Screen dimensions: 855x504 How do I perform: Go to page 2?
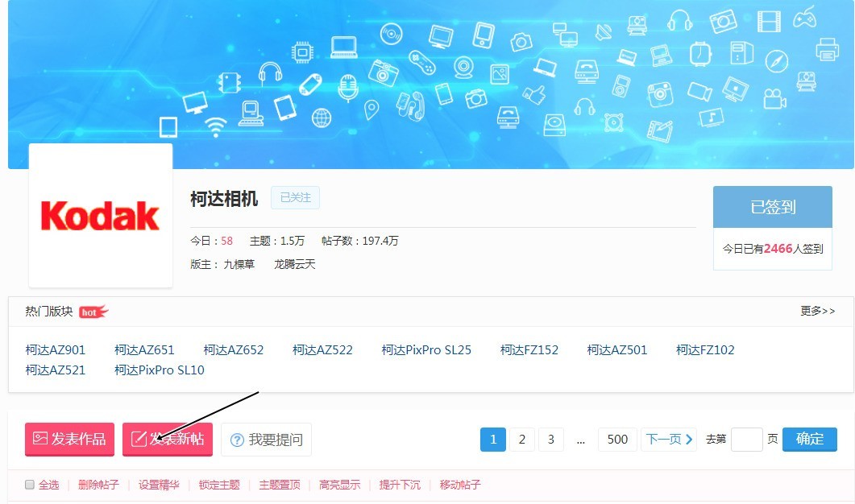522,439
